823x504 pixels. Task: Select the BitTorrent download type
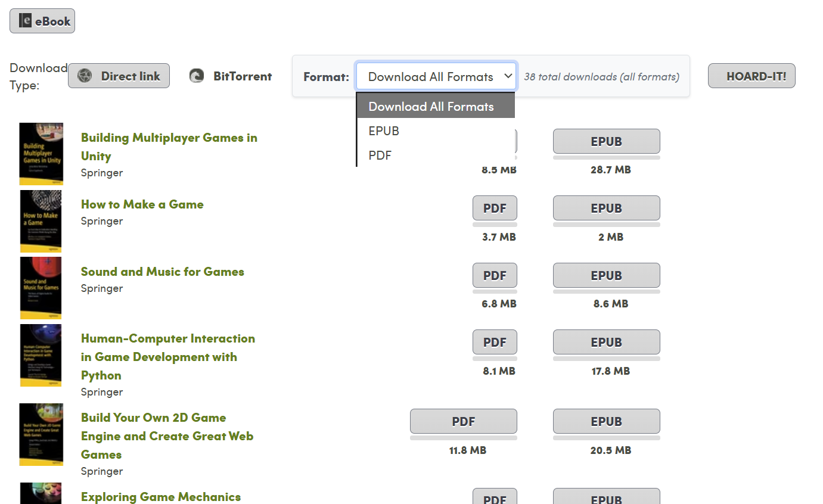tap(231, 76)
